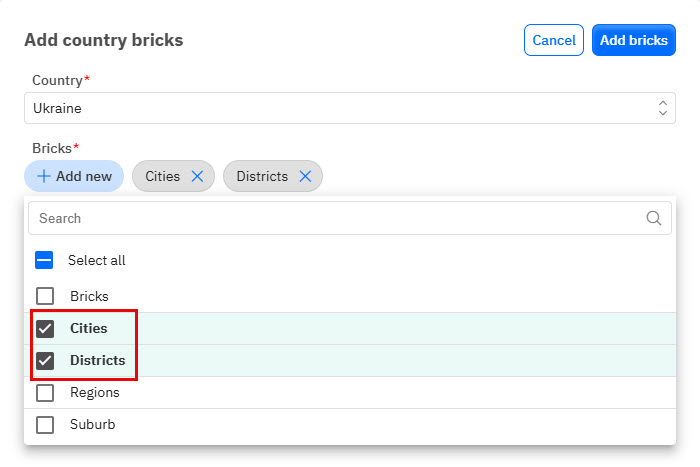Focus the Search input field
Screen dimensions: 700x467
pos(340,218)
